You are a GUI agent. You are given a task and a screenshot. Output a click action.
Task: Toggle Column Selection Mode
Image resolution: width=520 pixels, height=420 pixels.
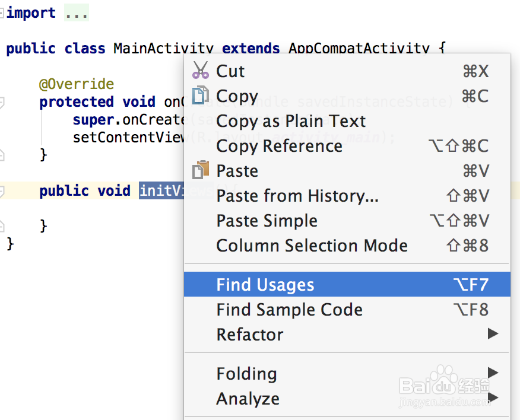(312, 246)
